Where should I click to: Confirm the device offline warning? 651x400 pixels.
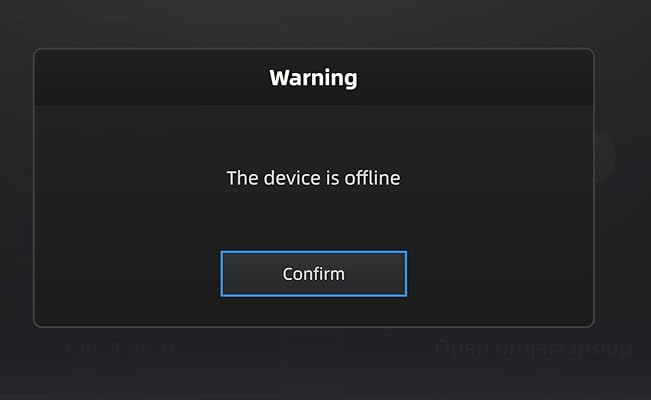pyautogui.click(x=313, y=274)
